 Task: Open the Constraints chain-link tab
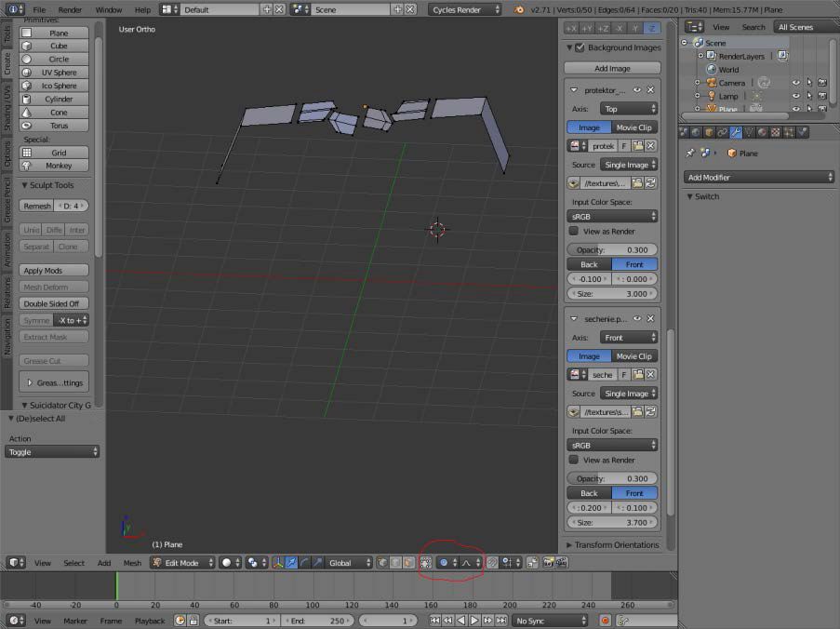tap(723, 132)
